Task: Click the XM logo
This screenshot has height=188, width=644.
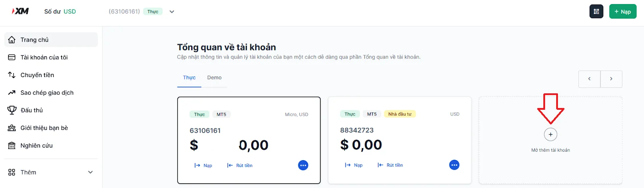Action: pos(21,11)
